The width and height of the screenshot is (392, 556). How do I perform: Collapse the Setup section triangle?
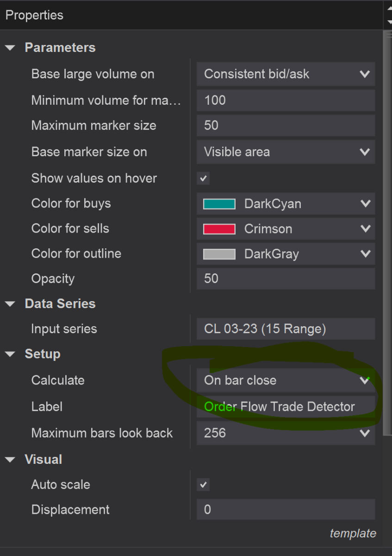pyautogui.click(x=10, y=354)
